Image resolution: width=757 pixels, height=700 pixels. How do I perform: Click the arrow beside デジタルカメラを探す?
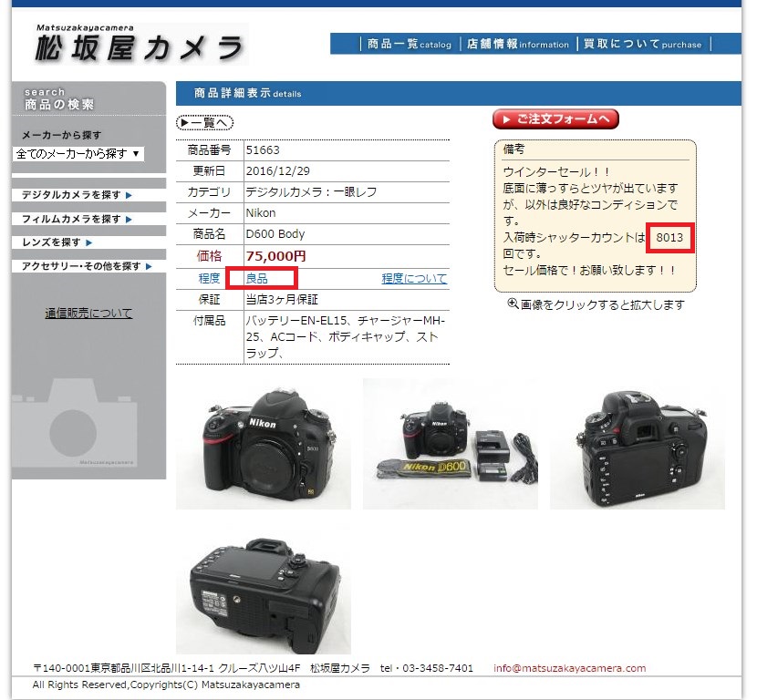[129, 195]
